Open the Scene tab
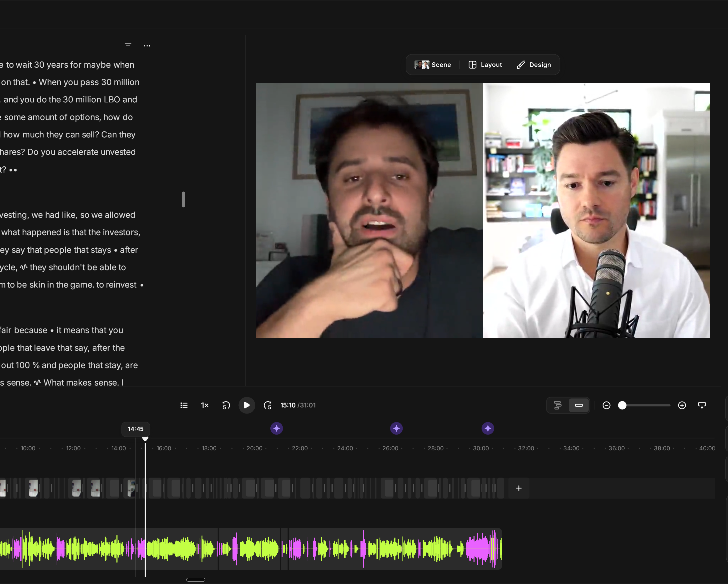728x584 pixels. pos(433,65)
